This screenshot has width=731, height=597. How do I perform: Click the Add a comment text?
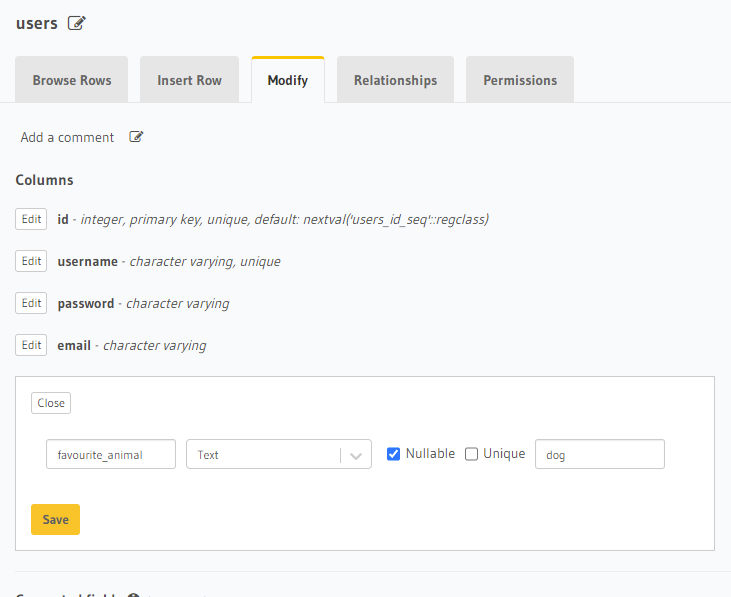coord(67,137)
